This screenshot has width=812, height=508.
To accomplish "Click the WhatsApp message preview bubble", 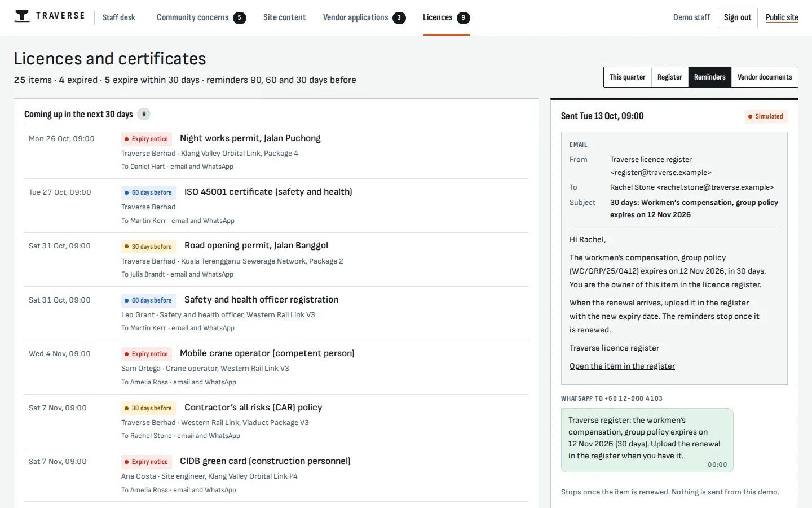I will pos(647,440).
